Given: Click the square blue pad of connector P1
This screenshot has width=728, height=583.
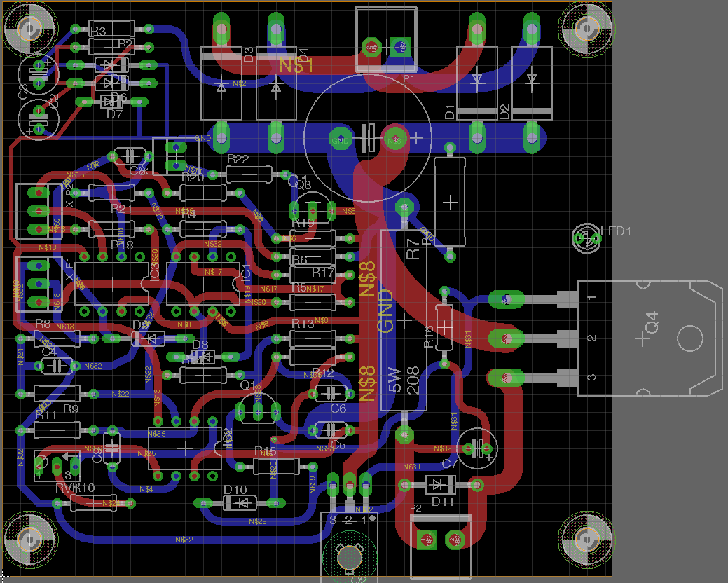Looking at the screenshot, I should pyautogui.click(x=401, y=47).
